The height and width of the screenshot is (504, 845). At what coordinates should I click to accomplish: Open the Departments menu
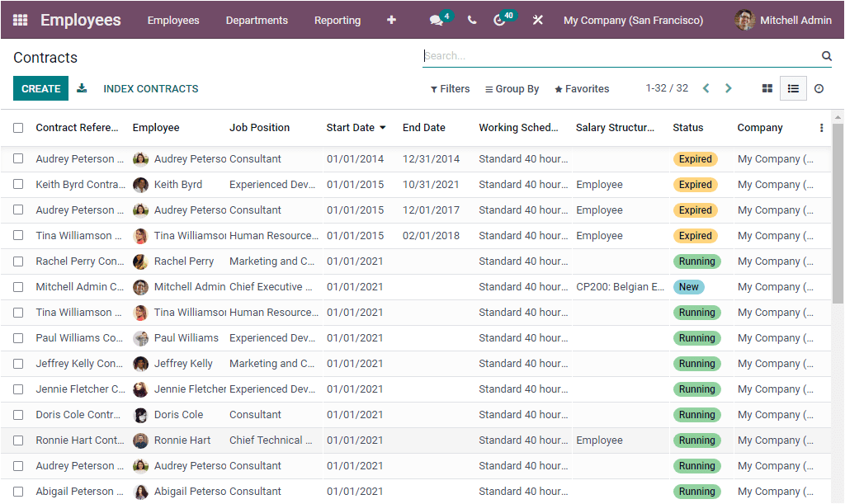coord(257,21)
